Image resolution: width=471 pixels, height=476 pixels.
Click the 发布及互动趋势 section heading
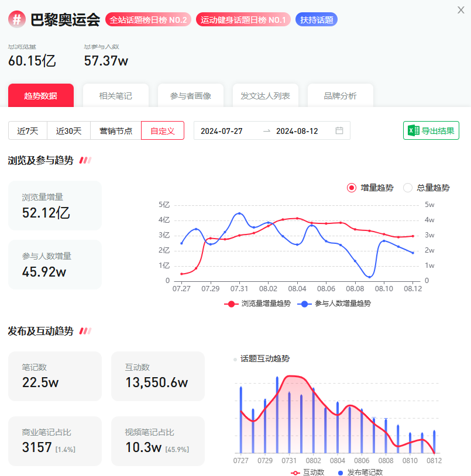[41, 331]
